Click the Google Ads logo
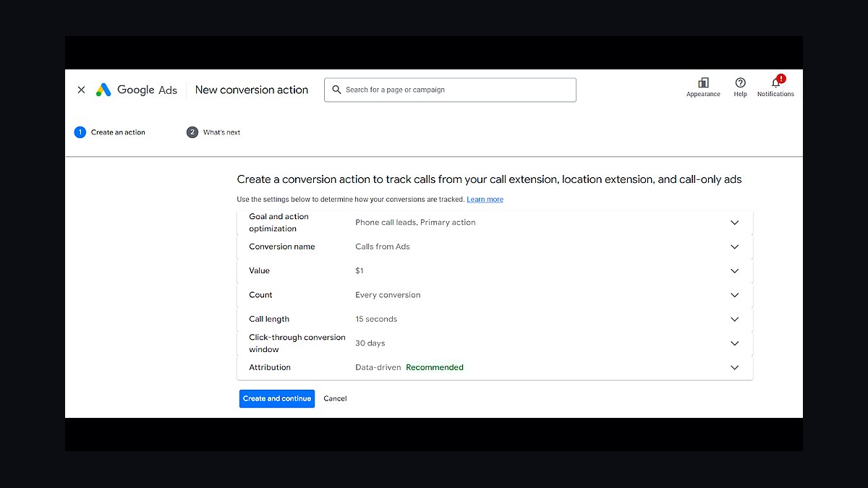The height and width of the screenshot is (488, 868). coord(137,90)
